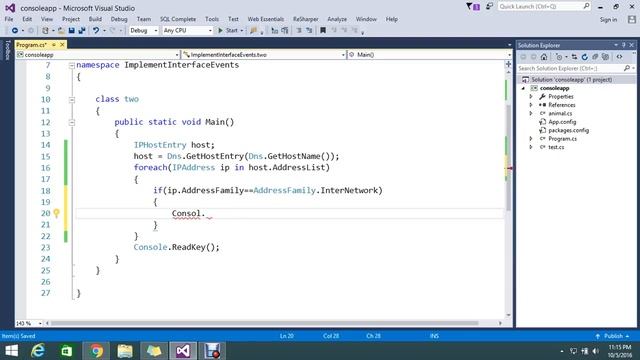Image resolution: width=640 pixels, height=360 pixels.
Task: Open Chrome from the taskbar
Action: (96, 351)
